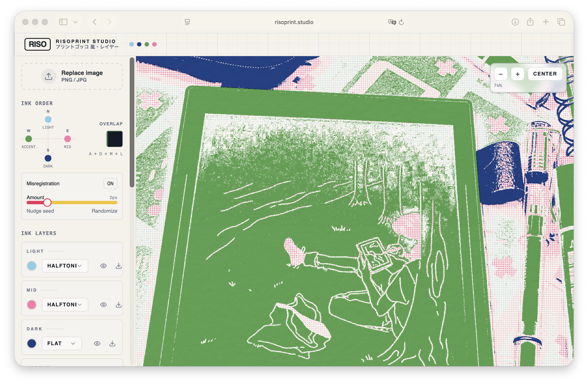Image resolution: width=588 pixels, height=384 pixels.
Task: Download the Light layer
Action: 118,266
